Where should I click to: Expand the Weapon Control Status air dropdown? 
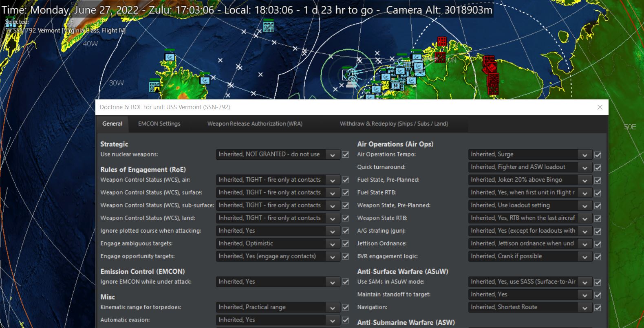[x=278, y=180]
